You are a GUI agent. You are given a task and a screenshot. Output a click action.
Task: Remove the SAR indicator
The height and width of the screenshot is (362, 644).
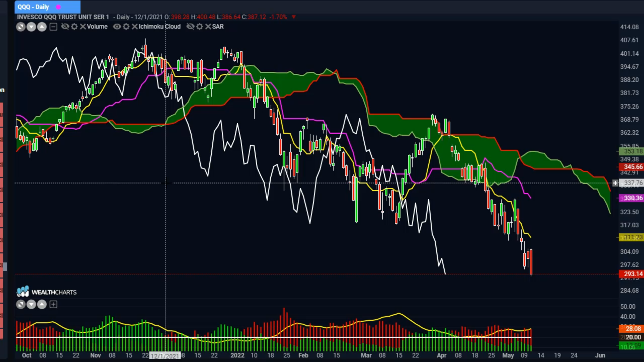[208, 26]
